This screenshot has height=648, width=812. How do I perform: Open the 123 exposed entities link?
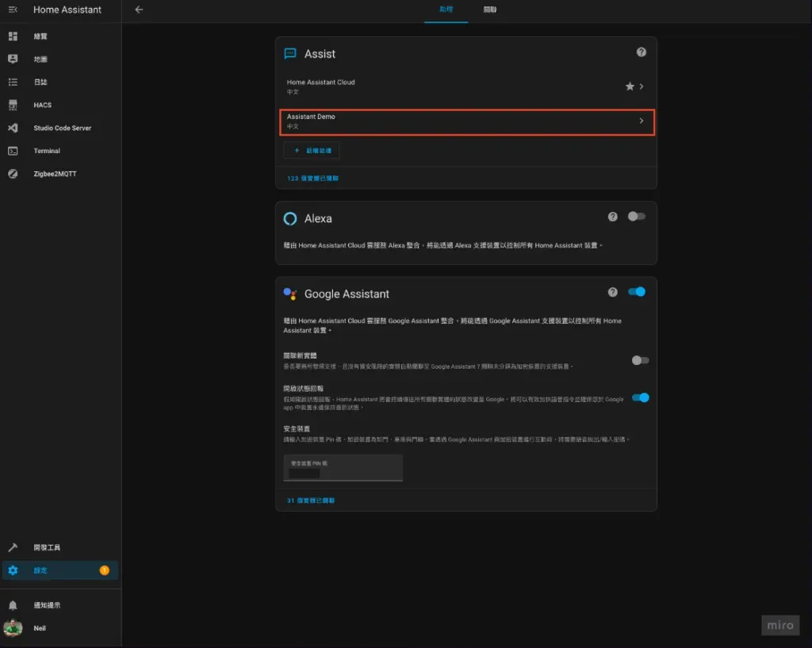point(312,178)
